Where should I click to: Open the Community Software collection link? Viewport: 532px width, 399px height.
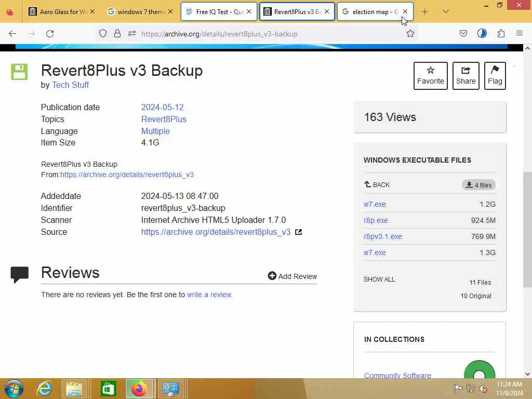click(397, 375)
